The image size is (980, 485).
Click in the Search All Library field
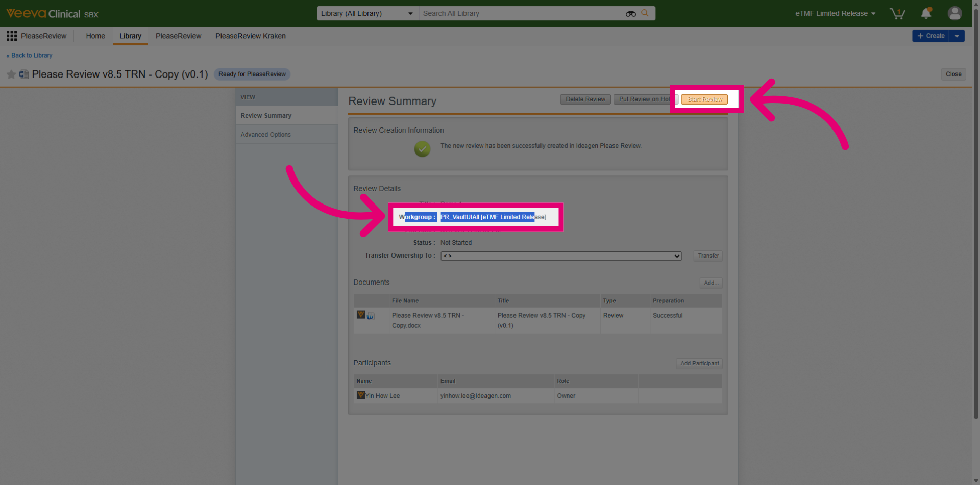pos(521,13)
